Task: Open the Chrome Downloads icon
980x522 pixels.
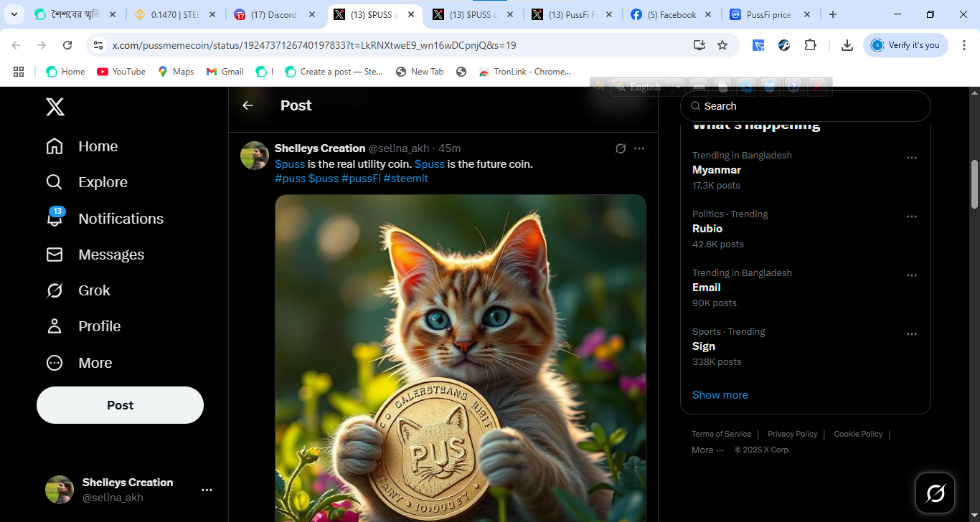Action: [847, 45]
